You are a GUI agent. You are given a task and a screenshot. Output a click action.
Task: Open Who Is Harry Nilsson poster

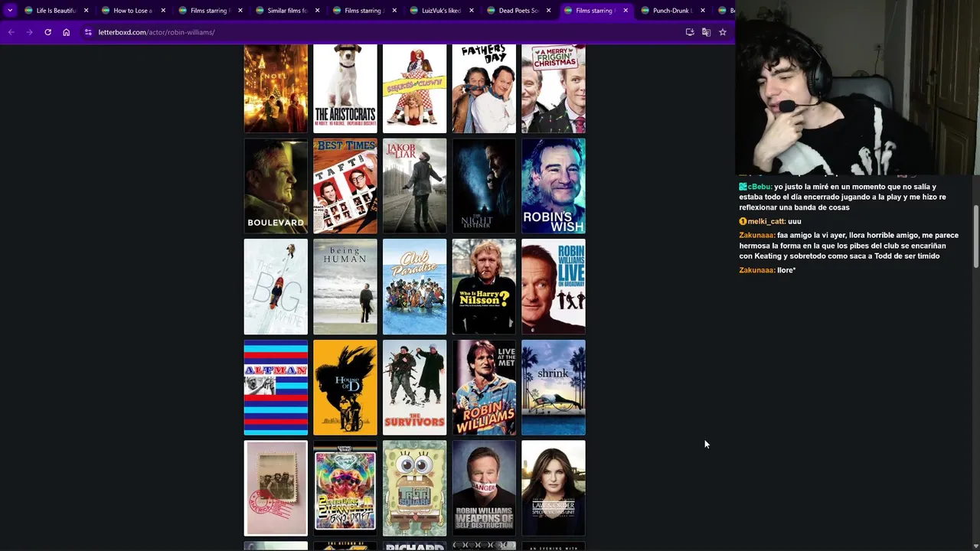coord(484,287)
